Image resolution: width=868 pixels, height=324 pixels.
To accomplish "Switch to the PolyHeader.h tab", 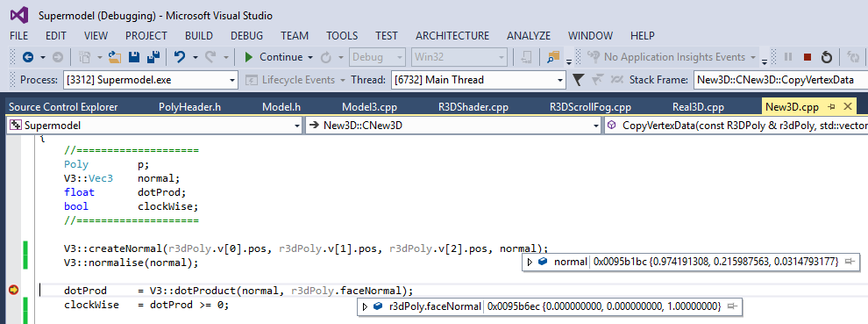I will pos(190,107).
